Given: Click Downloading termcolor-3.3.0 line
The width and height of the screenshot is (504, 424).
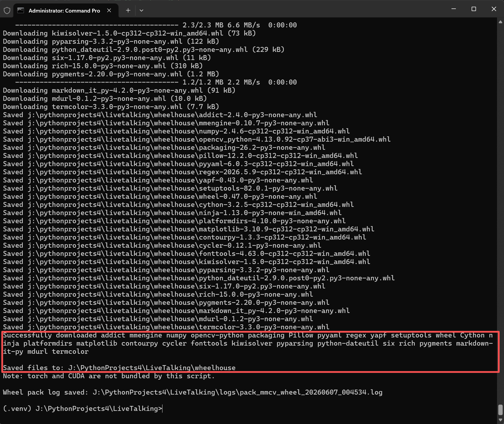Looking at the screenshot, I should tap(111, 107).
